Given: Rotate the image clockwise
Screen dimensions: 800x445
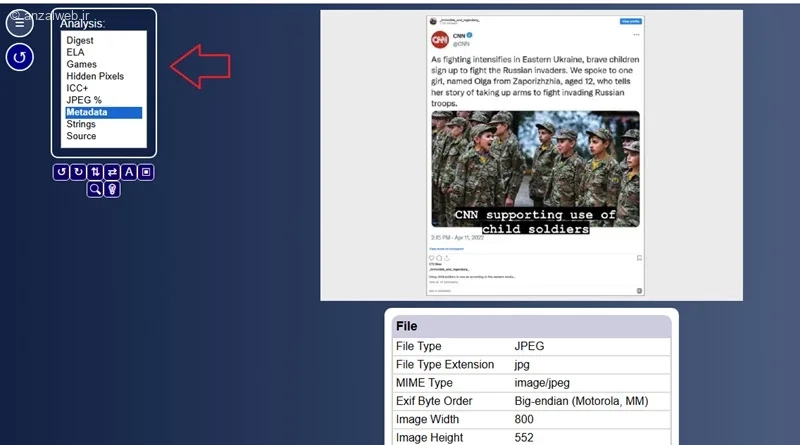Looking at the screenshot, I should tap(78, 172).
